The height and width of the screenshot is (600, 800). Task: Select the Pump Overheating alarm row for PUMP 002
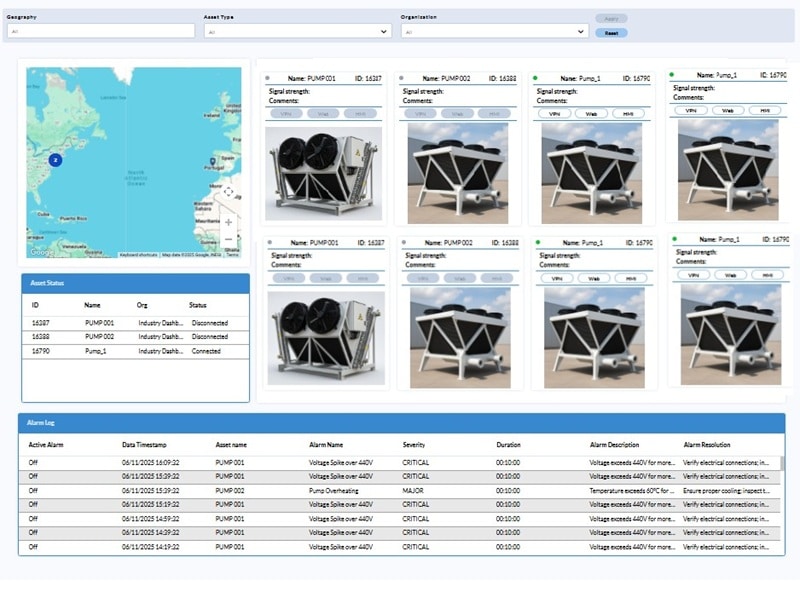coord(400,491)
